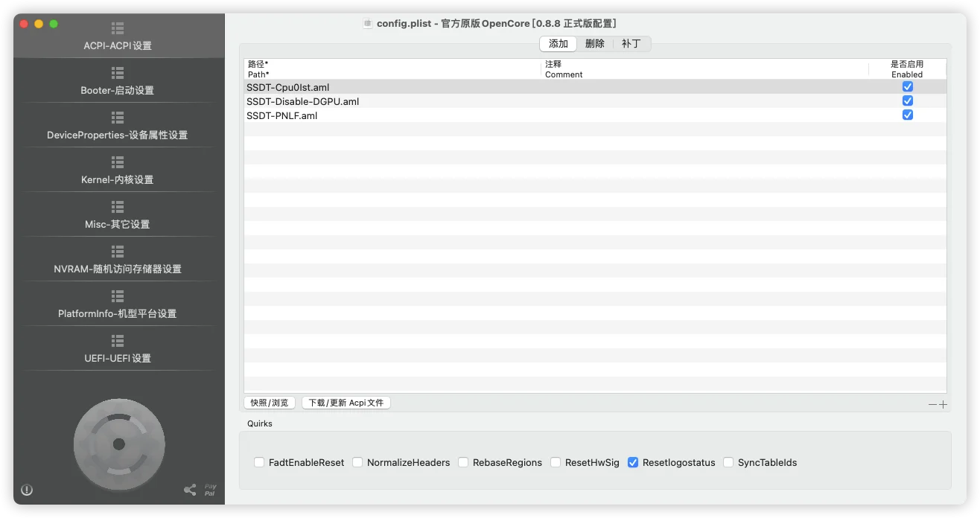Click the 是否启用 Enabled column header
The image size is (980, 518).
pos(907,69)
